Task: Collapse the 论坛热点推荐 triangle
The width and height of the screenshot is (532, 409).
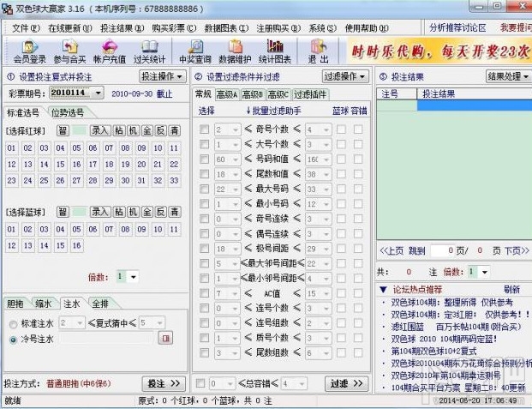Action: (x=383, y=290)
